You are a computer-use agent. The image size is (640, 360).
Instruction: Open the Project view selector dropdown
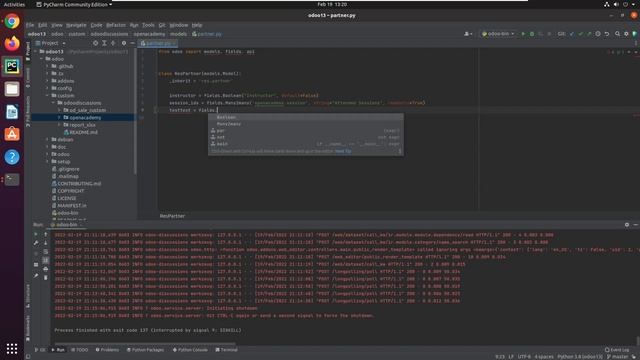[50, 43]
